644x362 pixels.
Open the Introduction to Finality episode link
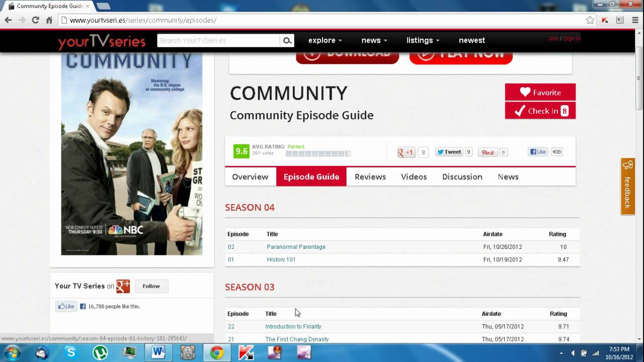point(293,326)
